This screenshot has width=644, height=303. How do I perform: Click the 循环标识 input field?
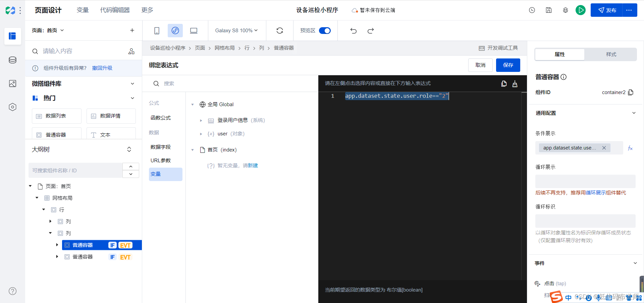pos(585,221)
